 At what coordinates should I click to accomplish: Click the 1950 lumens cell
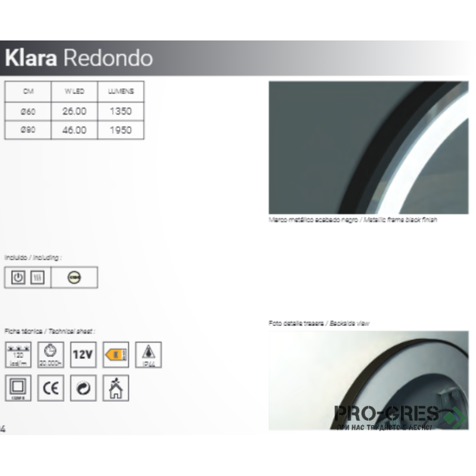[x=121, y=130]
